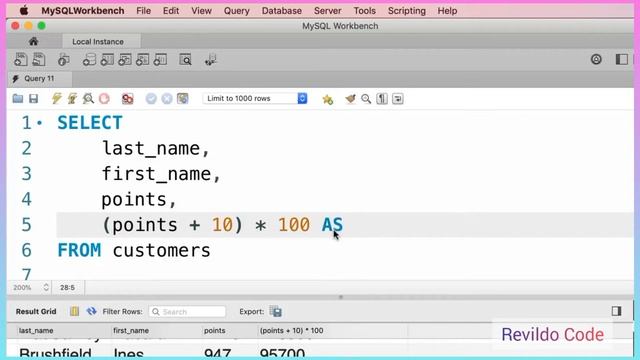Open the View menu

pyautogui.click(x=201, y=11)
